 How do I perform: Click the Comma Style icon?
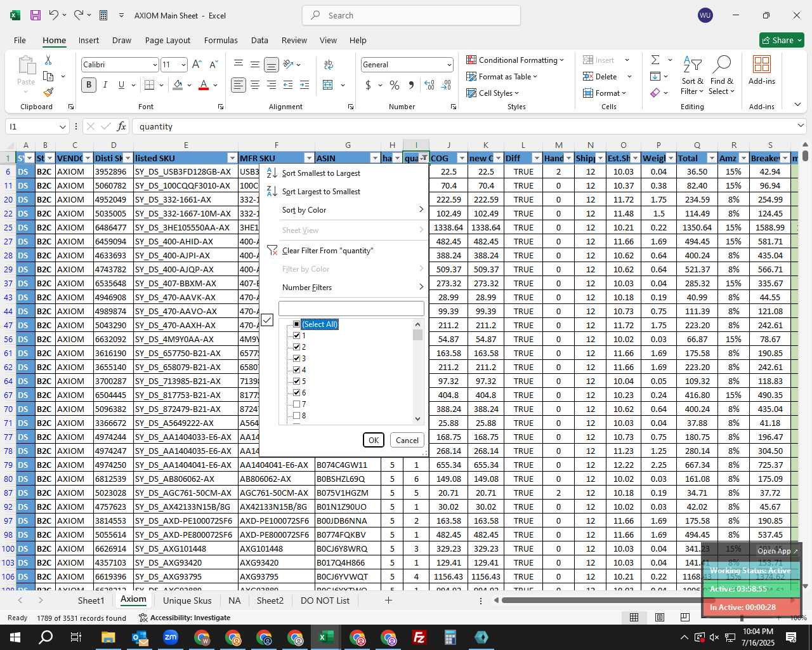(411, 85)
